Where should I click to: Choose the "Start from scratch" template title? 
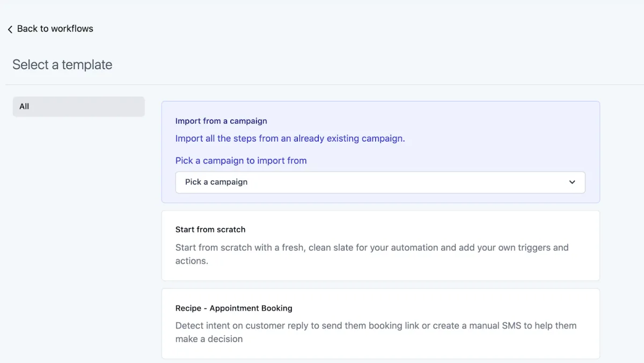pos(210,229)
